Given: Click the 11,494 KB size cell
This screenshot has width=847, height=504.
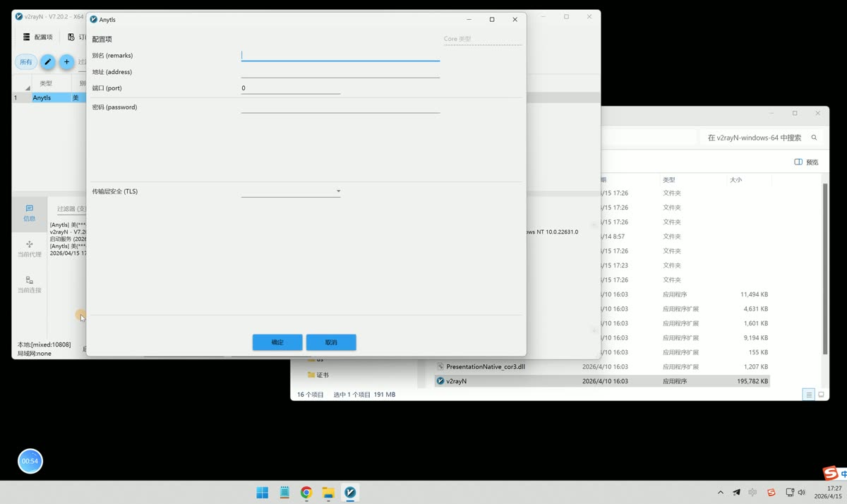Looking at the screenshot, I should click(754, 294).
